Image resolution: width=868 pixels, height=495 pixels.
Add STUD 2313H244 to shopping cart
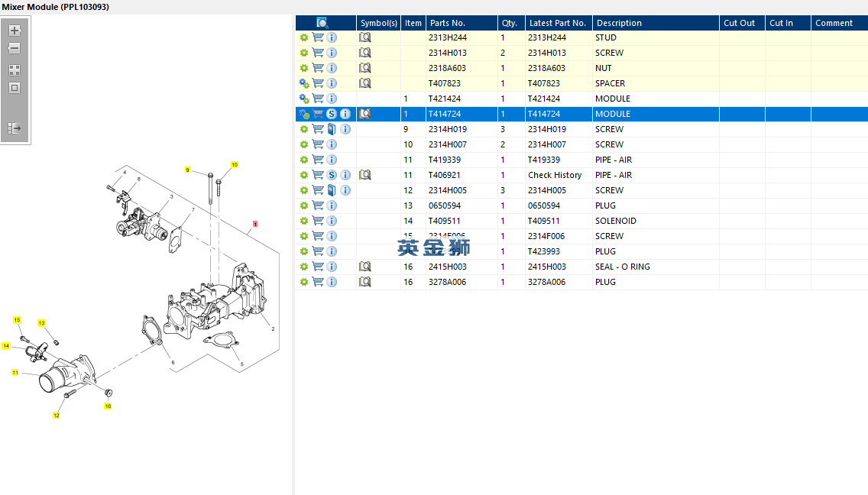pyautogui.click(x=318, y=37)
